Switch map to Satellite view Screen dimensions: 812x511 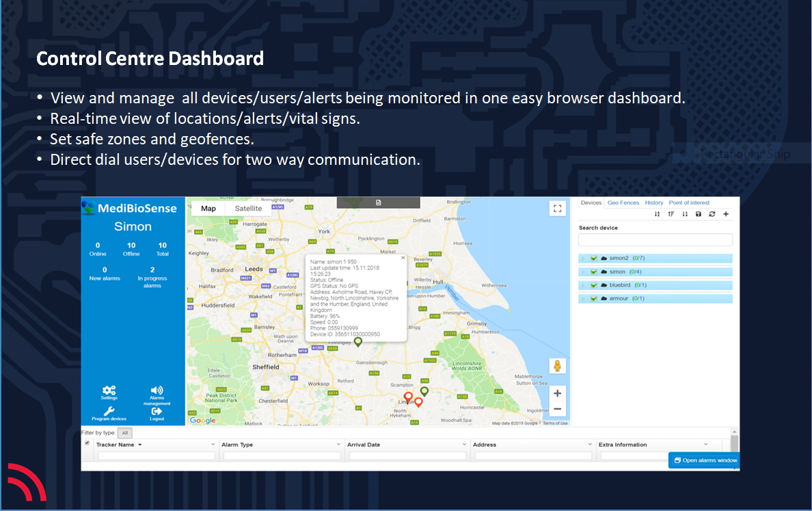248,209
